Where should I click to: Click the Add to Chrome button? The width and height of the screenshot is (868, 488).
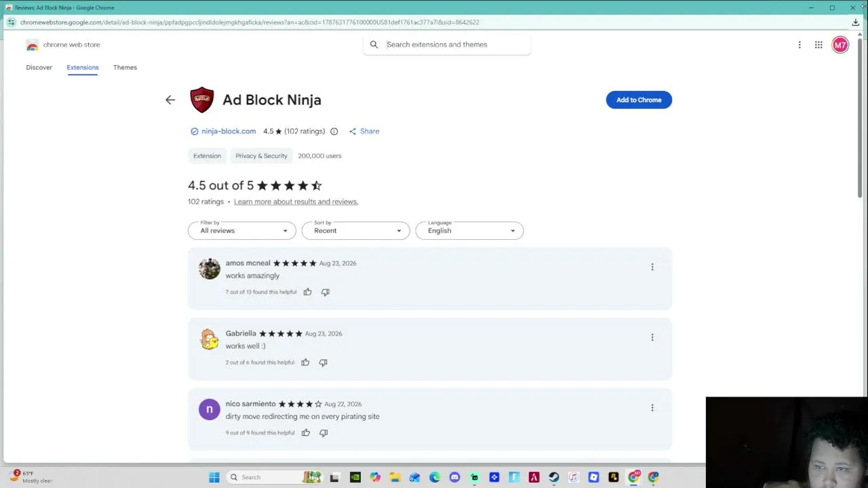639,100
